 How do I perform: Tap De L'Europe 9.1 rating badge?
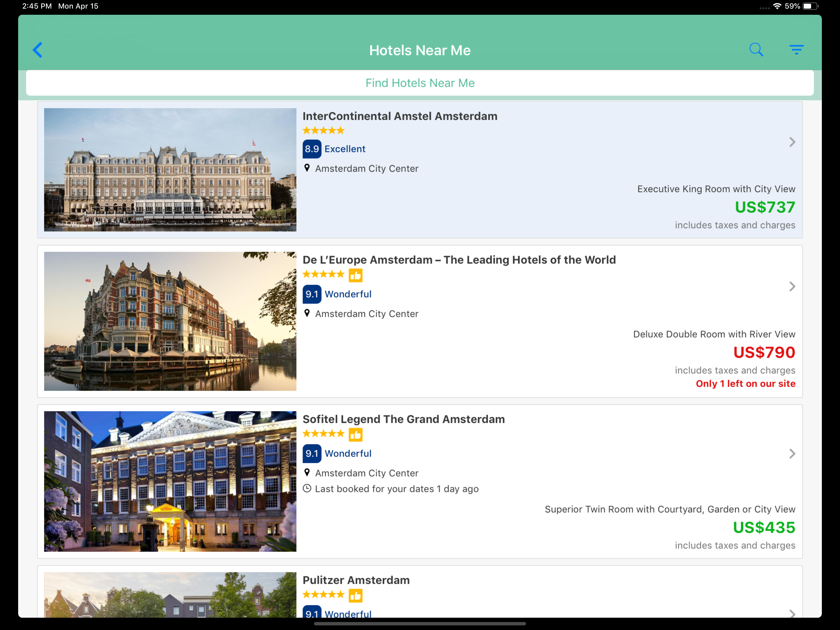coord(312,294)
